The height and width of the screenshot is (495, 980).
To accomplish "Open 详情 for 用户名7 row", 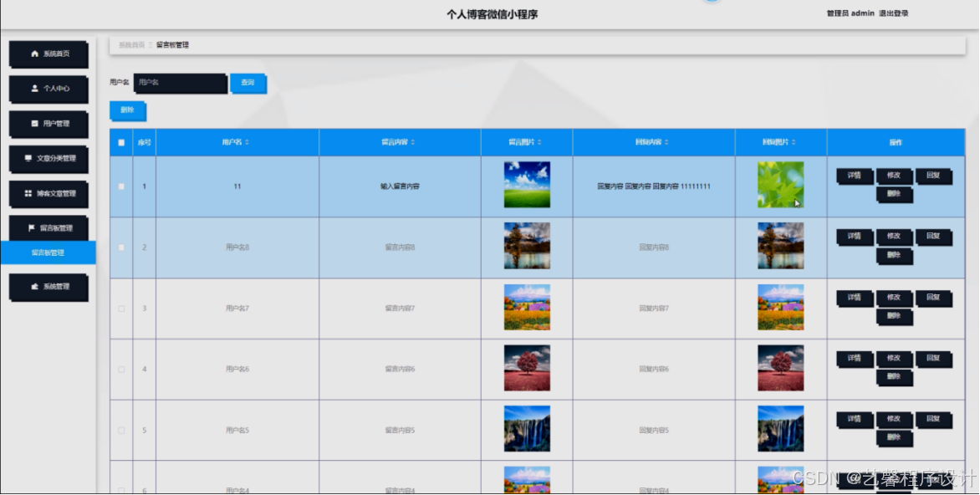I will point(855,299).
